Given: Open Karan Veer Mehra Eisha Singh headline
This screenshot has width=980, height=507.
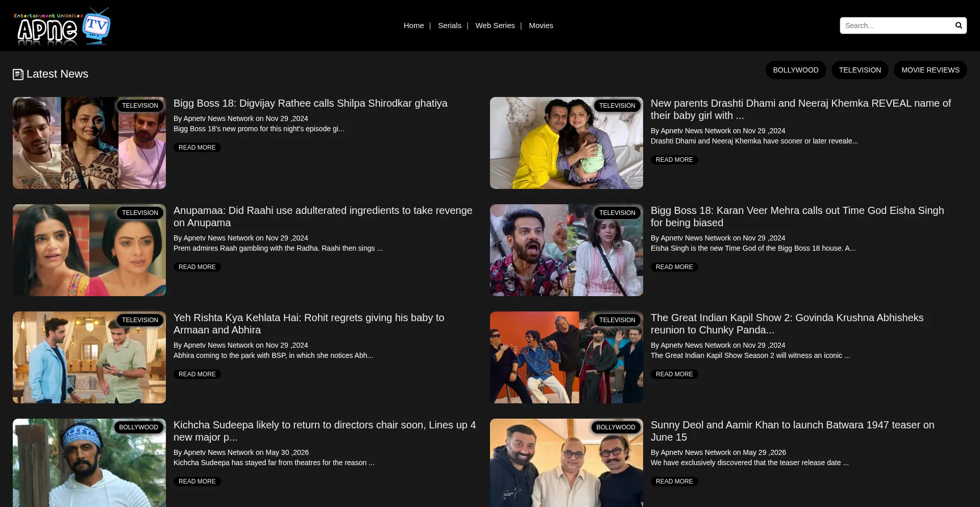Looking at the screenshot, I should click(797, 216).
